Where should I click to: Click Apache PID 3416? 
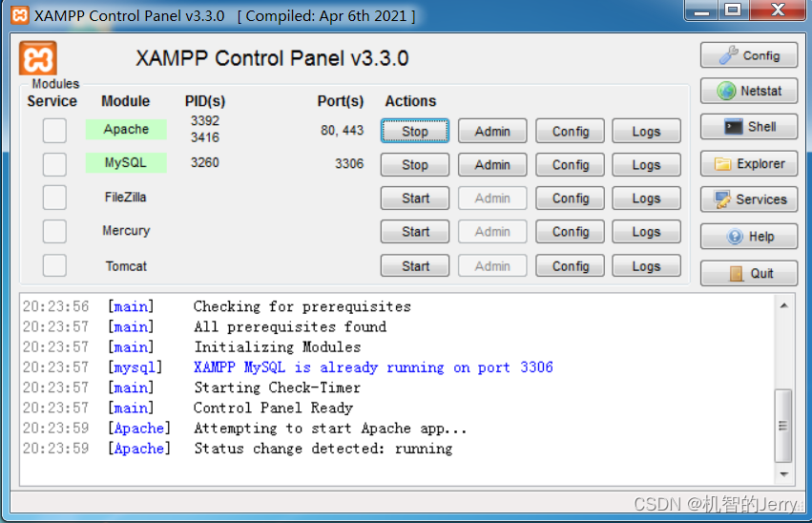pos(205,137)
